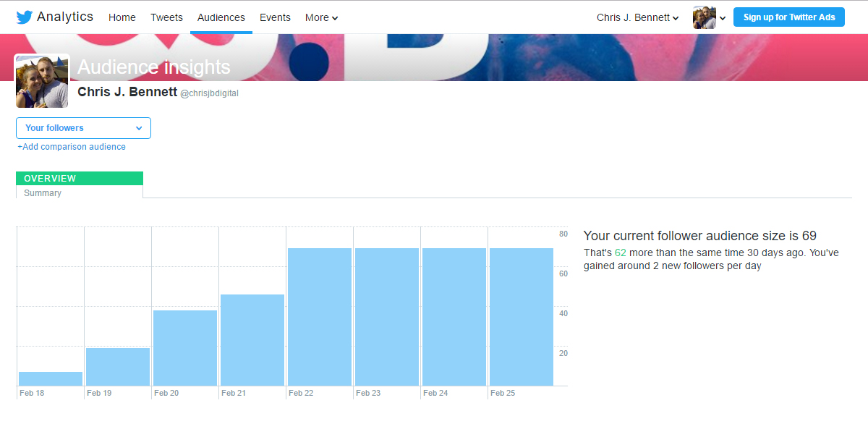Open the Chris J. Bennett account dropdown

tap(638, 17)
